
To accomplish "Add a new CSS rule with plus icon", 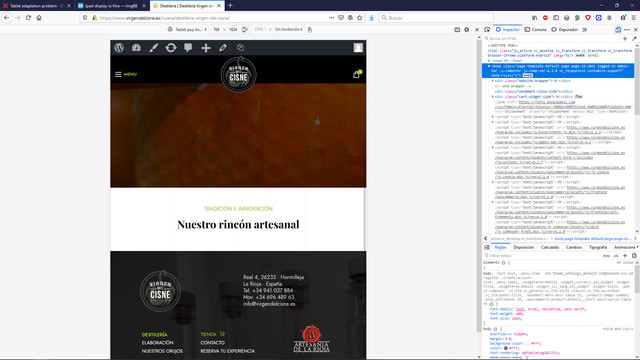I will (x=625, y=256).
